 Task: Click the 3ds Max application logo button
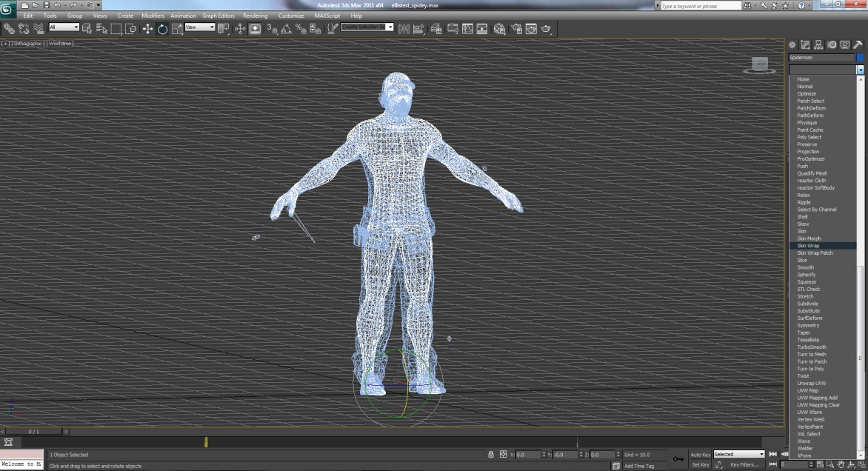[7, 10]
